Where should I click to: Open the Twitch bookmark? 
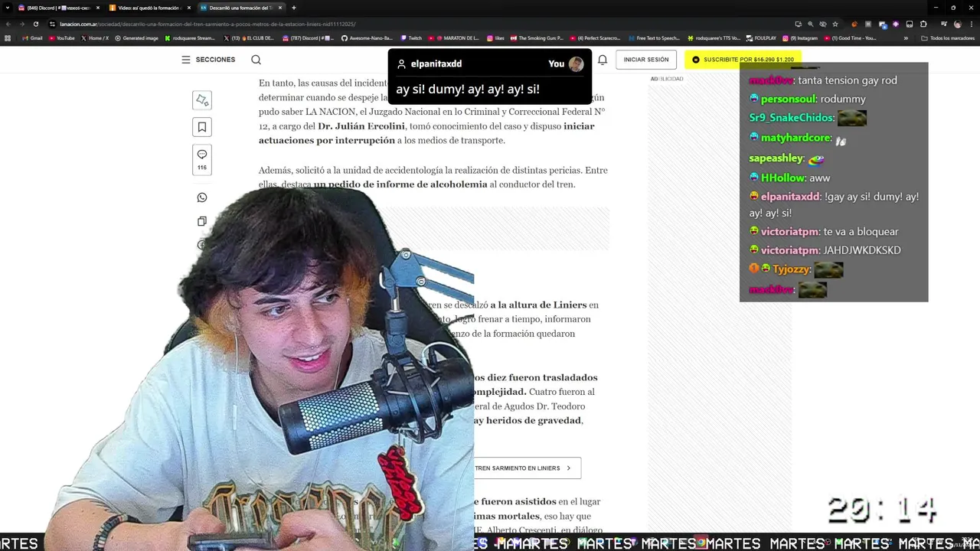click(x=411, y=37)
